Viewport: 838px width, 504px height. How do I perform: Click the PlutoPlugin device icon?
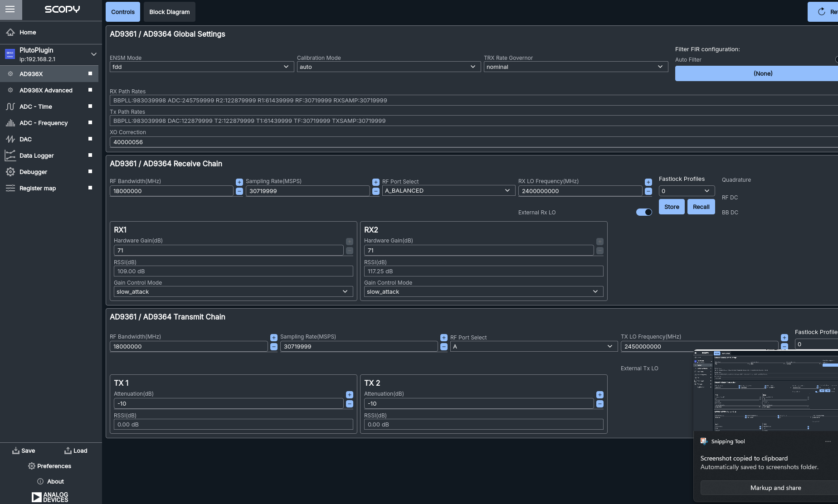[10, 54]
